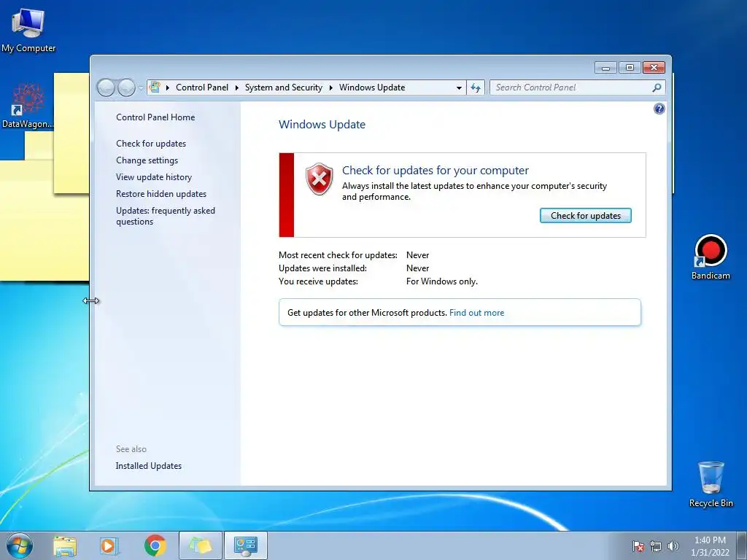Open the My Computer desktop icon

(x=28, y=29)
